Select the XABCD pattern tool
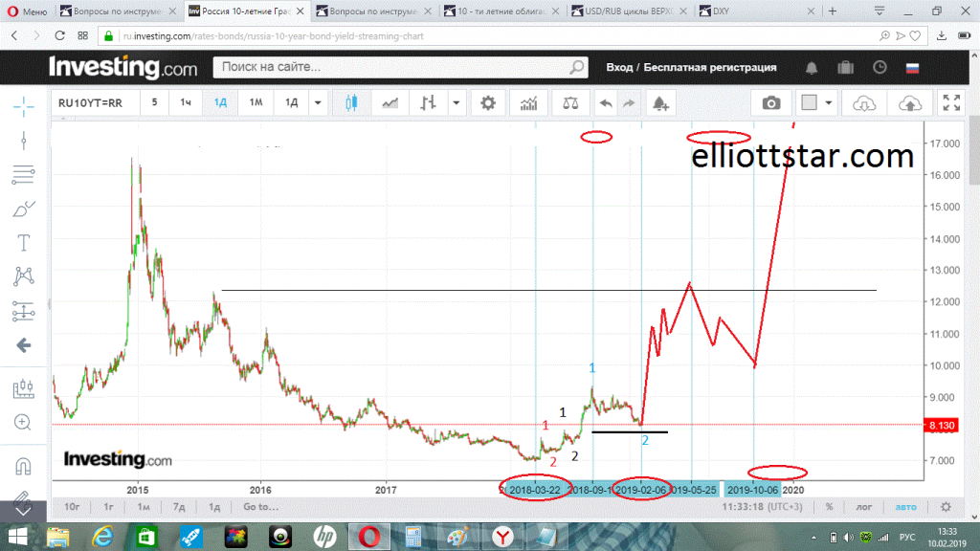Viewport: 980px width, 551px height. pos(23,276)
